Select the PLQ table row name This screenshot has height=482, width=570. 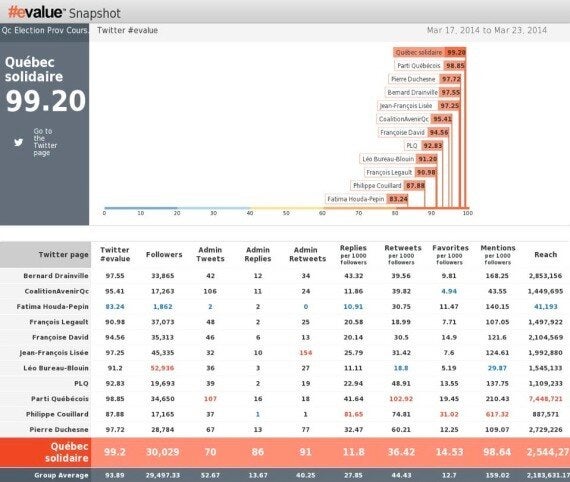[x=81, y=383]
